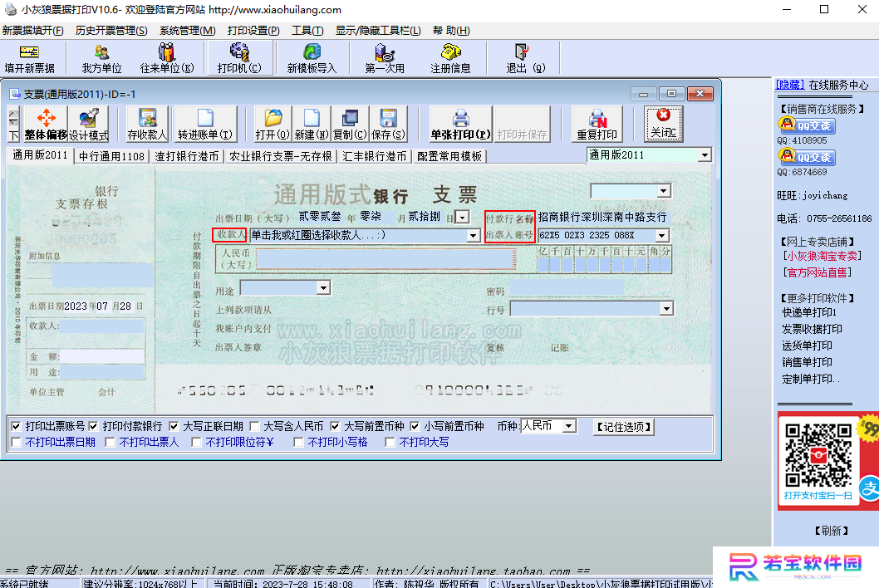Viewport: 879px width, 588px height.
Task: Click 保存(S) floppy disk icon
Action: [x=388, y=124]
